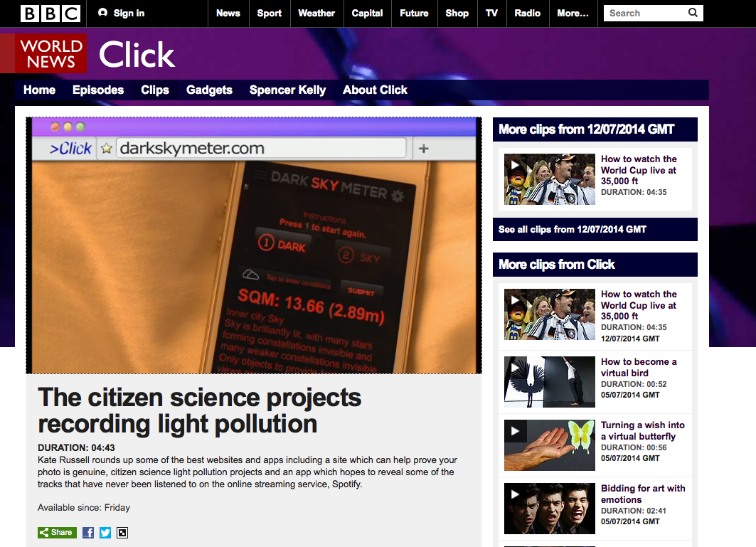Open the Spencer Kelly page

click(x=287, y=90)
